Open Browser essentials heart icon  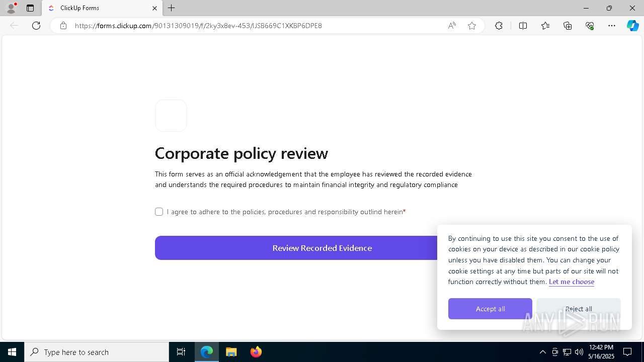pyautogui.click(x=590, y=26)
